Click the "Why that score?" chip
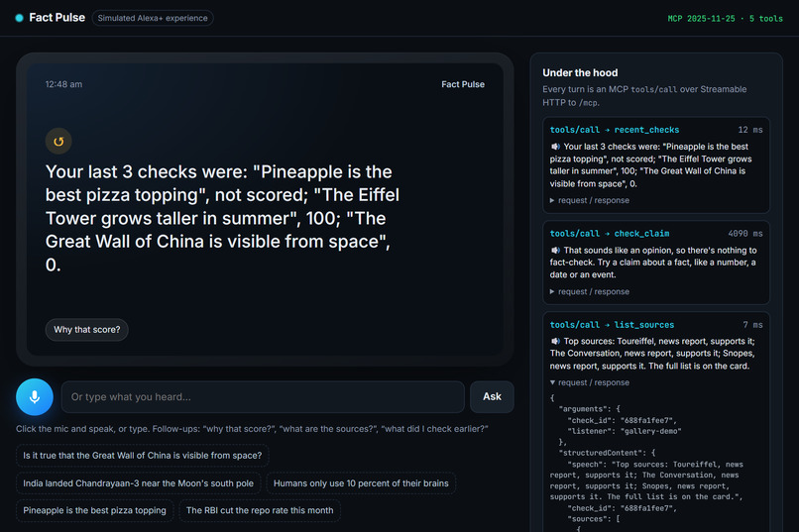799x532 pixels. (x=86, y=329)
